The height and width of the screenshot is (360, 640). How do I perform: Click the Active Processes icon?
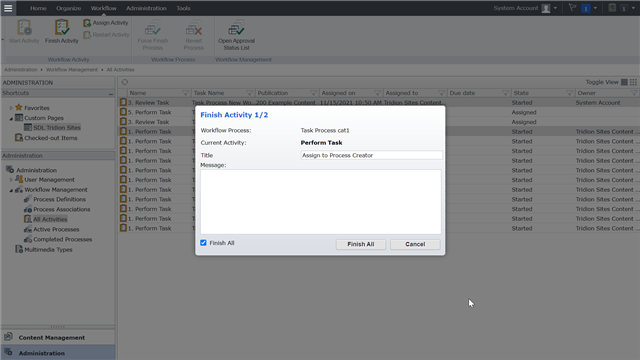28,229
